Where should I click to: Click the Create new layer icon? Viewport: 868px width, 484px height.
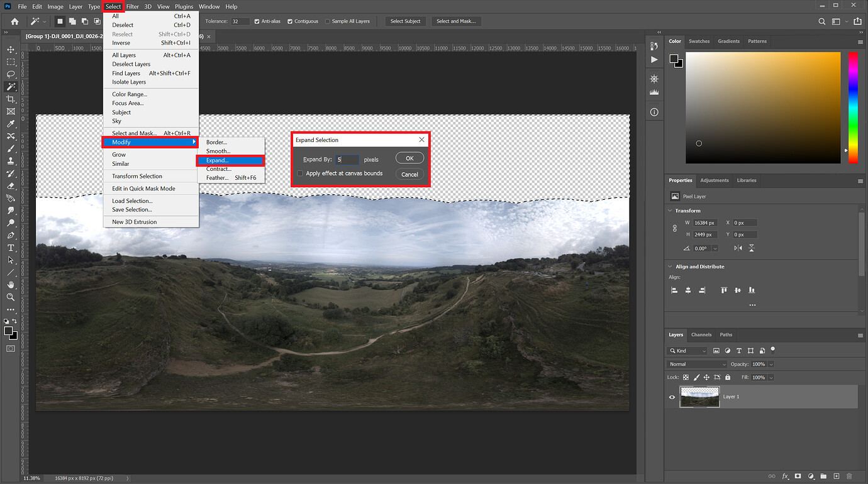click(837, 476)
